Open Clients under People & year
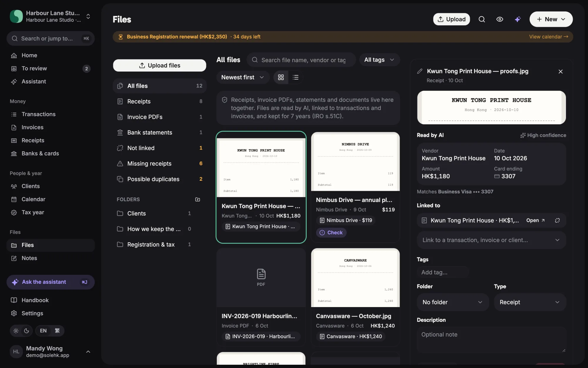 (51, 186)
